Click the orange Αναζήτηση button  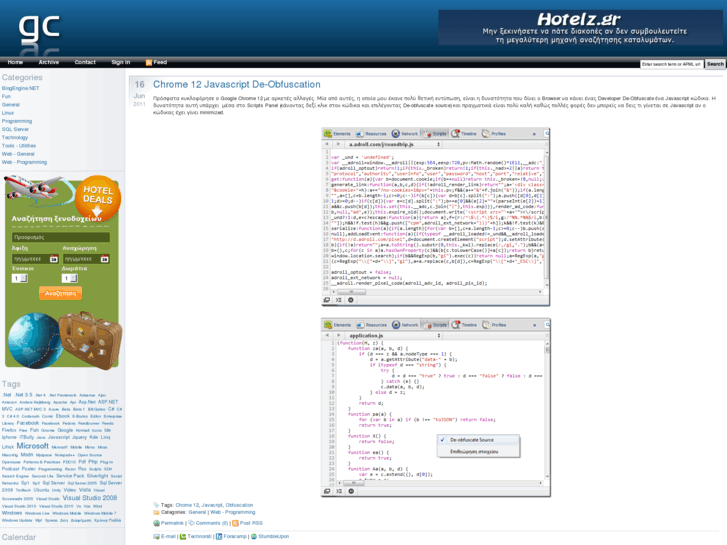click(60, 293)
